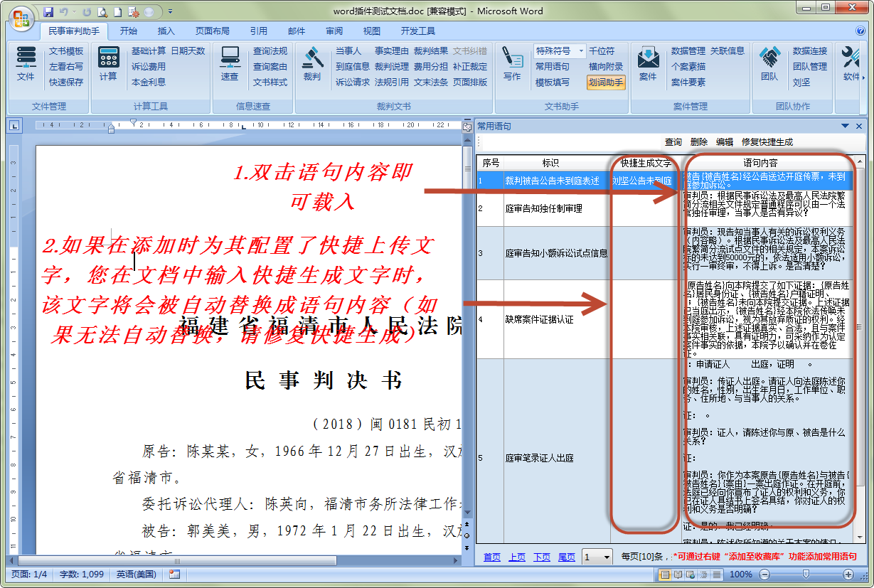Open the 插入 ribbon tab
This screenshot has width=874, height=588.
166,31
